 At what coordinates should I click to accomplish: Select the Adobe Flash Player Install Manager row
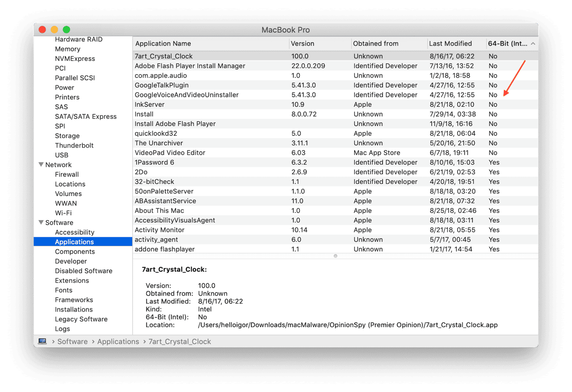click(190, 66)
